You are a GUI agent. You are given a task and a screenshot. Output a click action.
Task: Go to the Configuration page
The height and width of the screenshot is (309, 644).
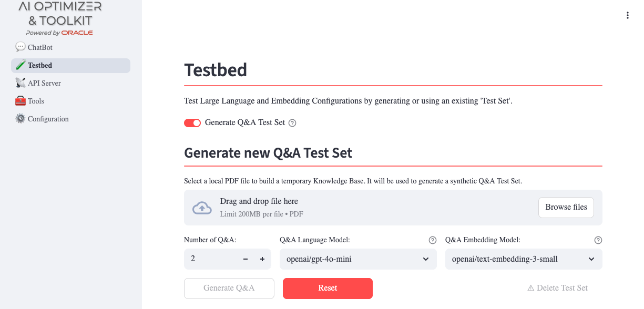pos(48,119)
